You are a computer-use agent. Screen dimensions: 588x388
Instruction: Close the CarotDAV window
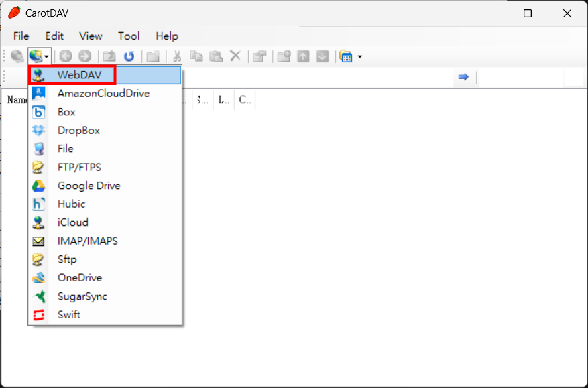click(567, 13)
